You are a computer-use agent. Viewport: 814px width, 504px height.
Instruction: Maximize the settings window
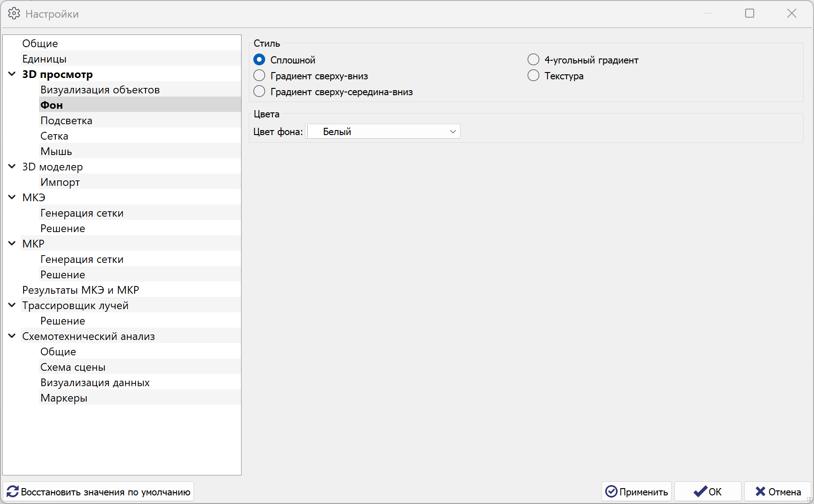tap(750, 14)
